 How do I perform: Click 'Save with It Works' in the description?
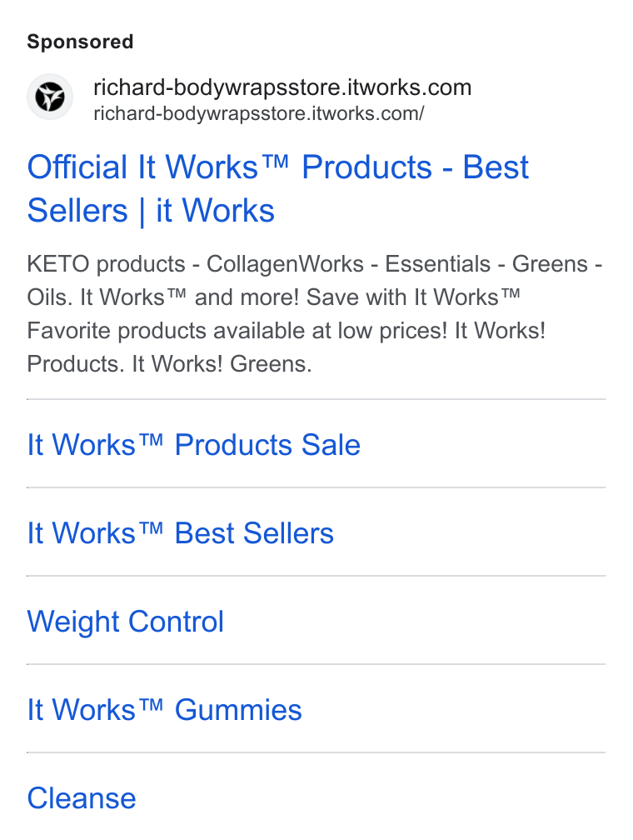tap(413, 297)
